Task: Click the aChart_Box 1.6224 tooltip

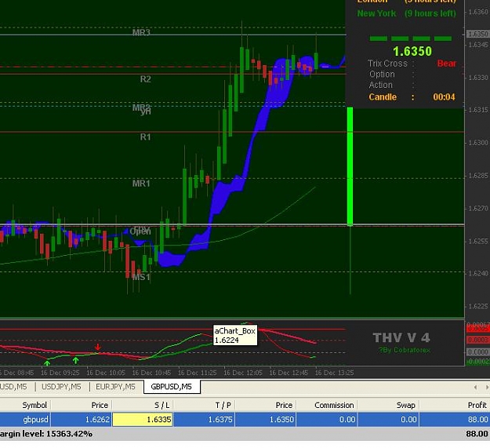Action: (235, 335)
